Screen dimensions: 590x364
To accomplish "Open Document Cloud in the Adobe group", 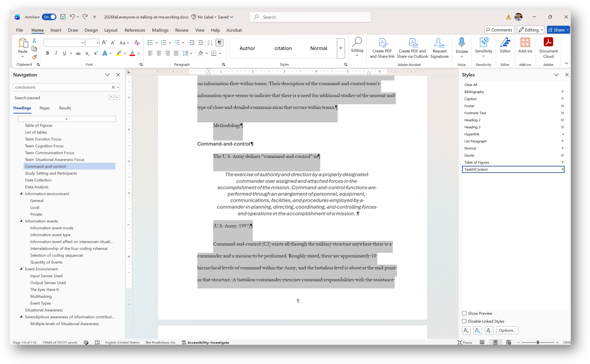I will point(548,48).
